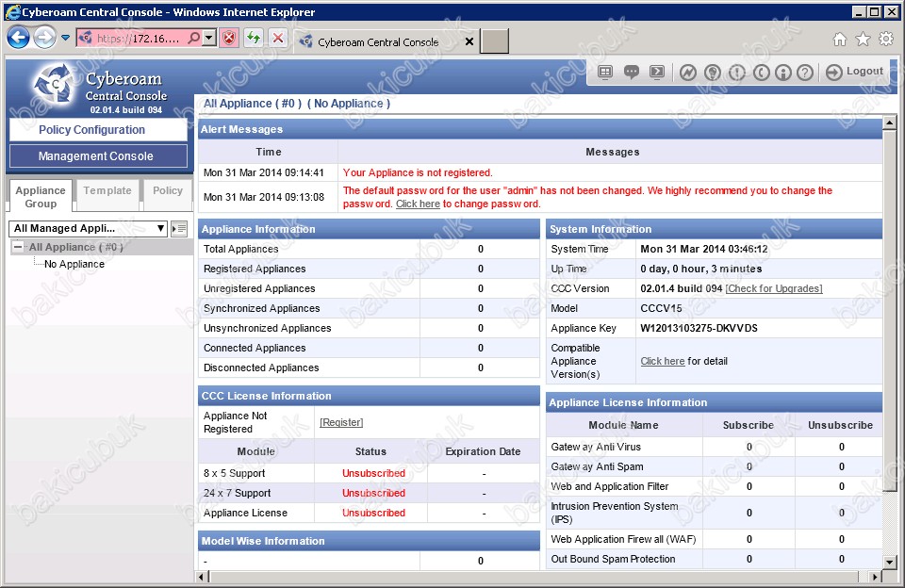Click the Model value CCCV15
This screenshot has height=588, width=905.
click(661, 308)
